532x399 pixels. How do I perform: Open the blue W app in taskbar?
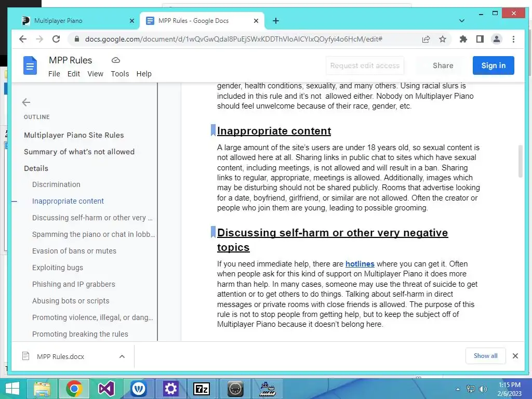[x=138, y=389]
